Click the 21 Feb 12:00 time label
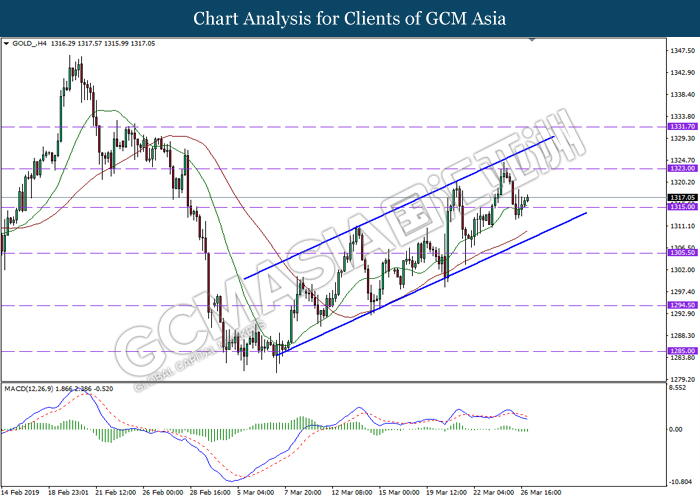The width and height of the screenshot is (700, 500). (116, 493)
